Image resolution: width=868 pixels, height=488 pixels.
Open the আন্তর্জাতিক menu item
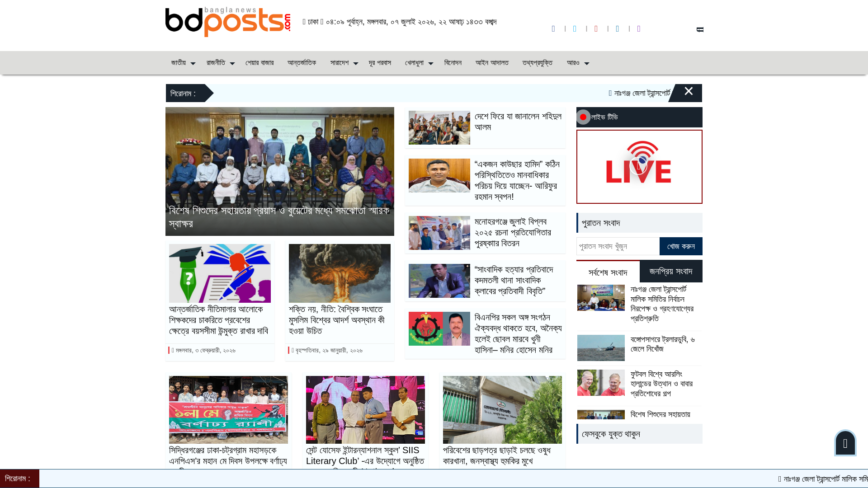302,63
